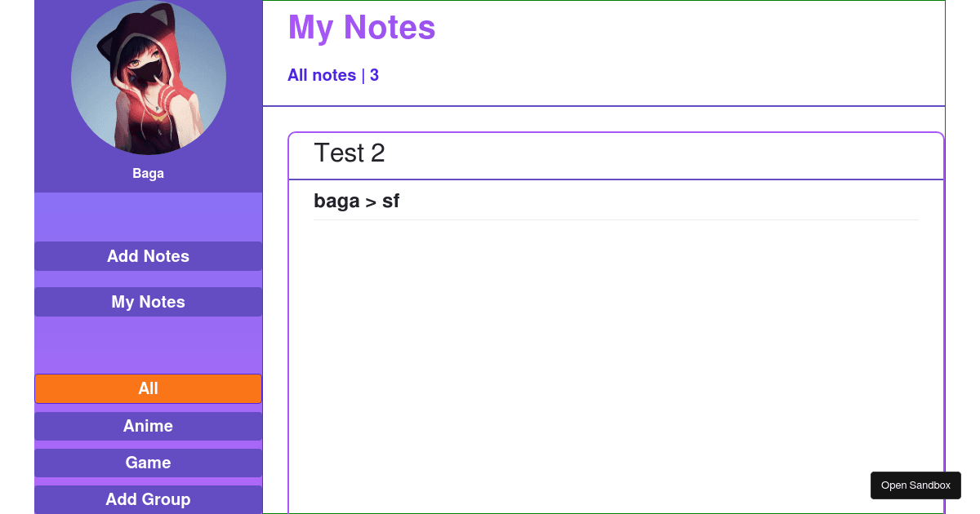The width and height of the screenshot is (980, 514).
Task: Click the All notes label
Action: point(322,75)
